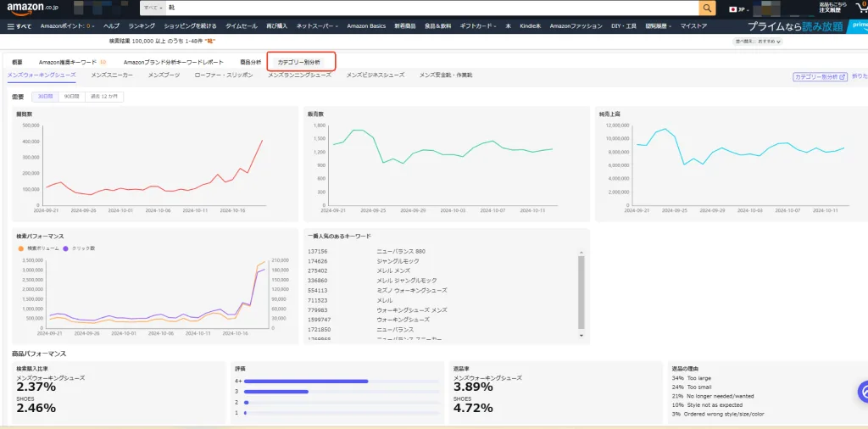Open タイムセール in the nav bar

(x=241, y=26)
